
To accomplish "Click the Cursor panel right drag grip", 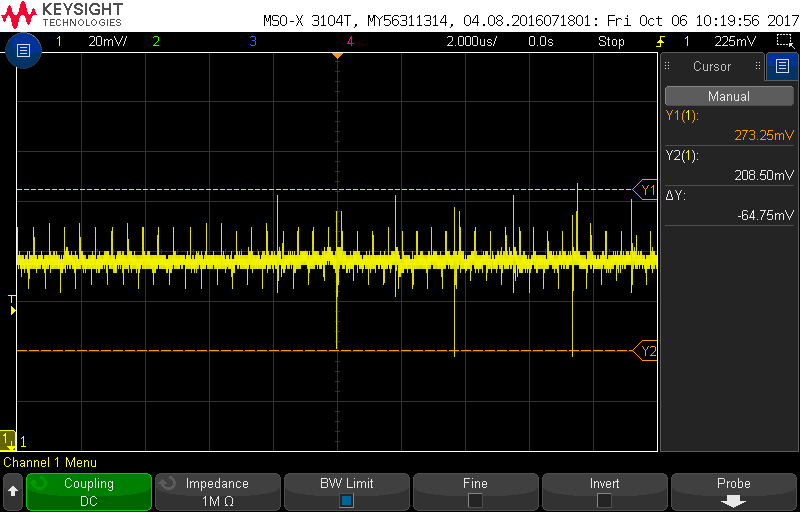I will coord(758,66).
